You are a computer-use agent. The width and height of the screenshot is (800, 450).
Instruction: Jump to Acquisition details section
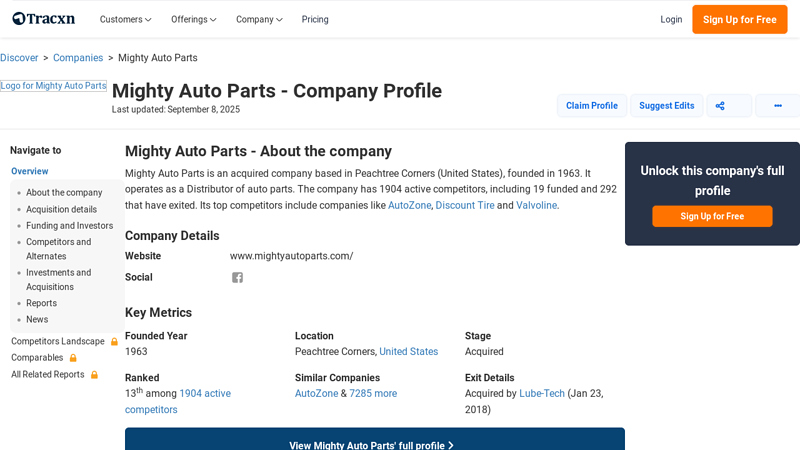[x=61, y=209]
